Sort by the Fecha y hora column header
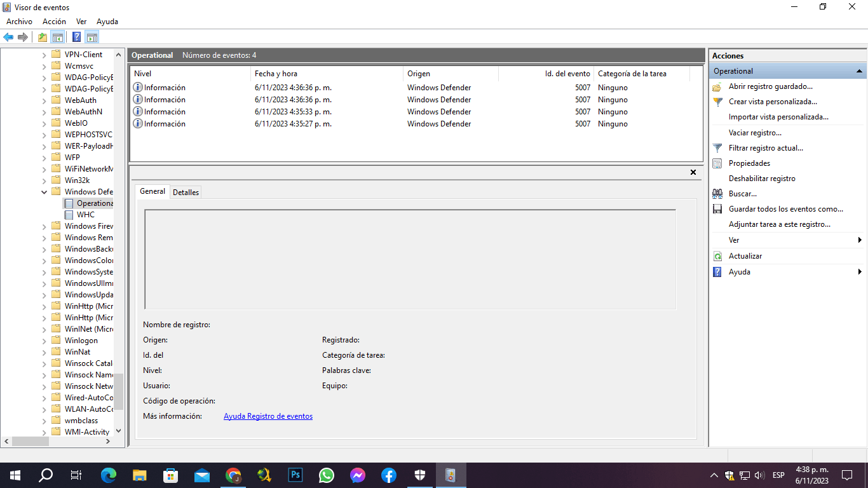 point(327,74)
